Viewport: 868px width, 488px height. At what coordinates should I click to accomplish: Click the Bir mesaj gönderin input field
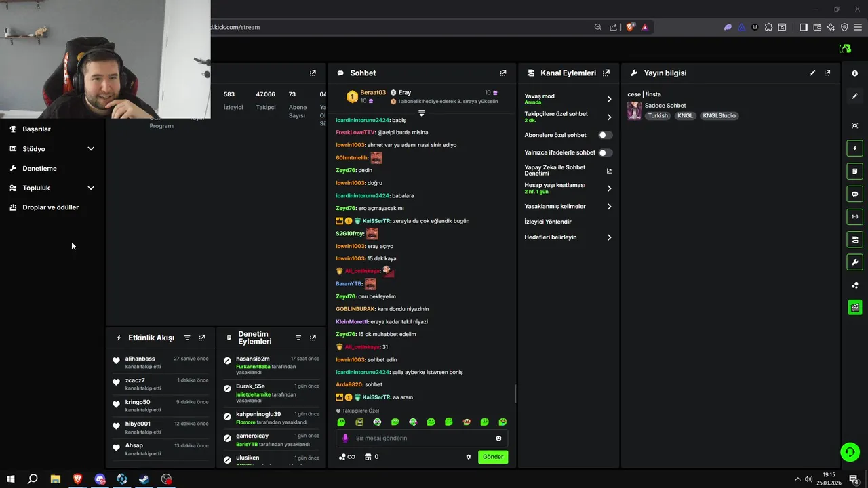click(422, 439)
